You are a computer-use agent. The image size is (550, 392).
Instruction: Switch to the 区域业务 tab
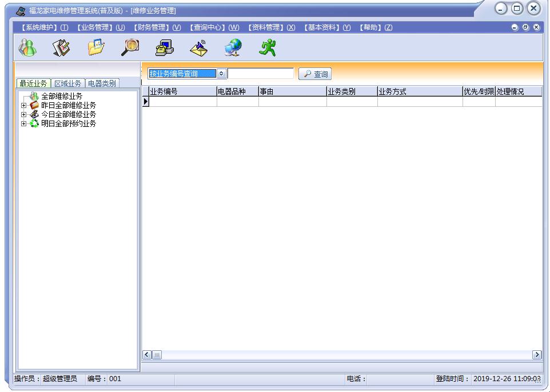(x=67, y=83)
